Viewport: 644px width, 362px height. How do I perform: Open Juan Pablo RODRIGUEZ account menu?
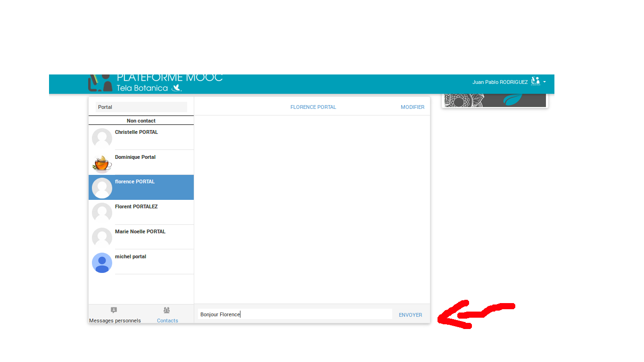(500, 82)
